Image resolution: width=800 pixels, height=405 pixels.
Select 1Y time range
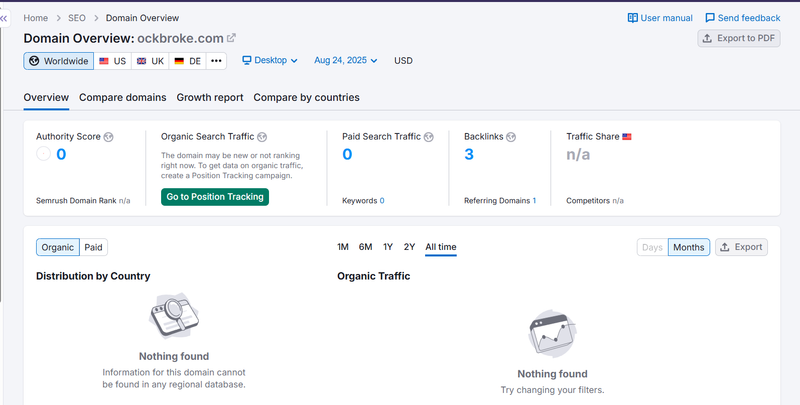click(x=388, y=247)
